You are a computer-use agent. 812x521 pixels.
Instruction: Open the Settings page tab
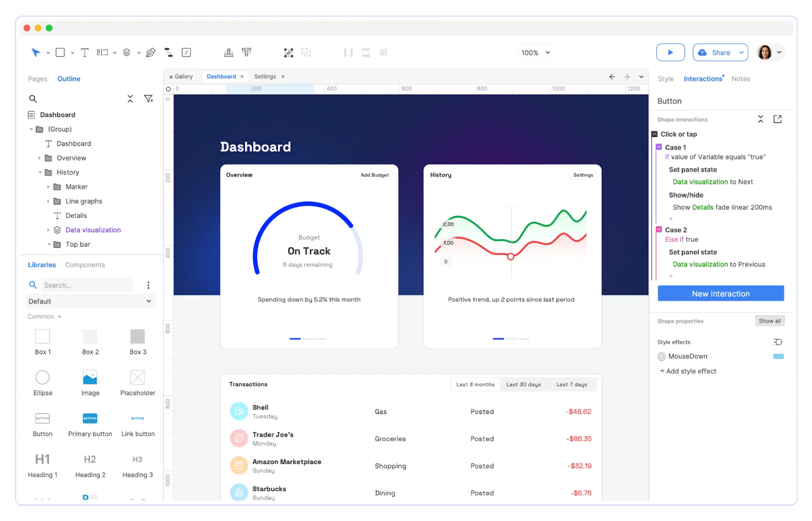pyautogui.click(x=265, y=76)
